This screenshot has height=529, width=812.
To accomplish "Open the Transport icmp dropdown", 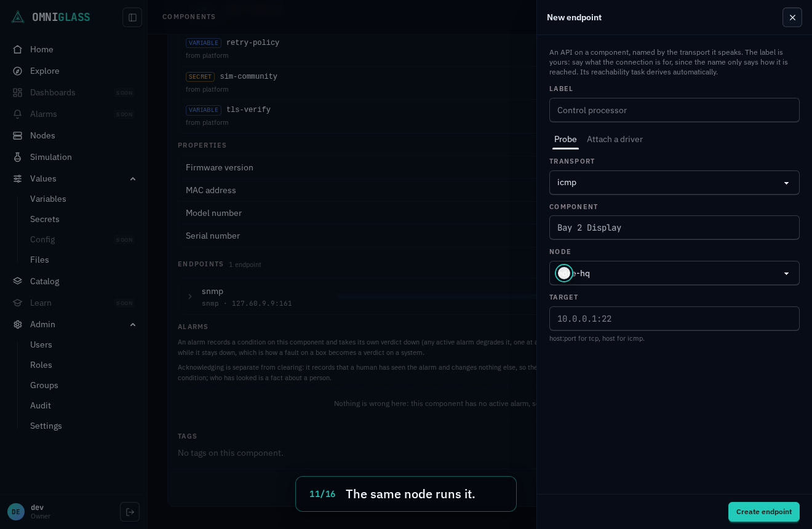I will pyautogui.click(x=674, y=183).
